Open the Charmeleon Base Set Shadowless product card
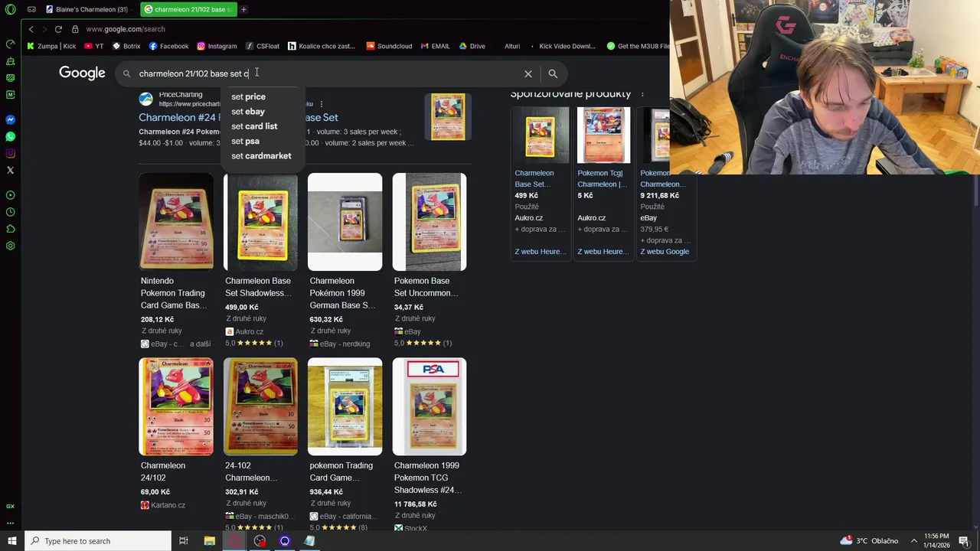 [260, 260]
